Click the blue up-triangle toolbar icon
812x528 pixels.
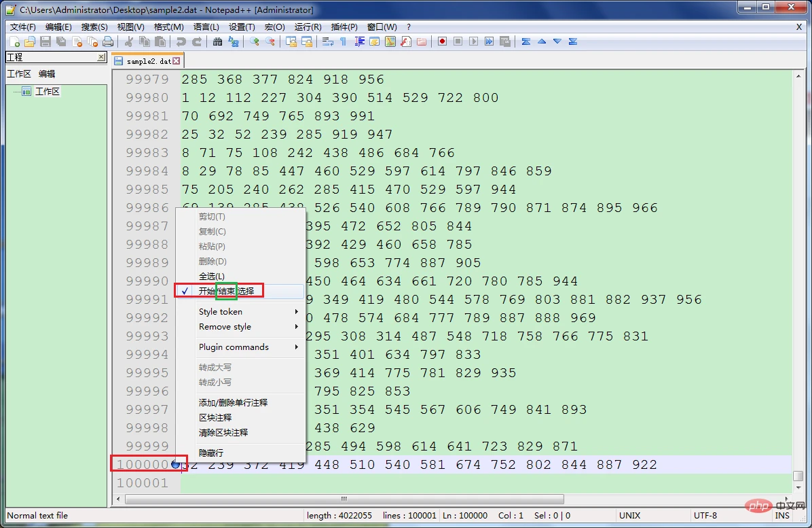coord(542,41)
